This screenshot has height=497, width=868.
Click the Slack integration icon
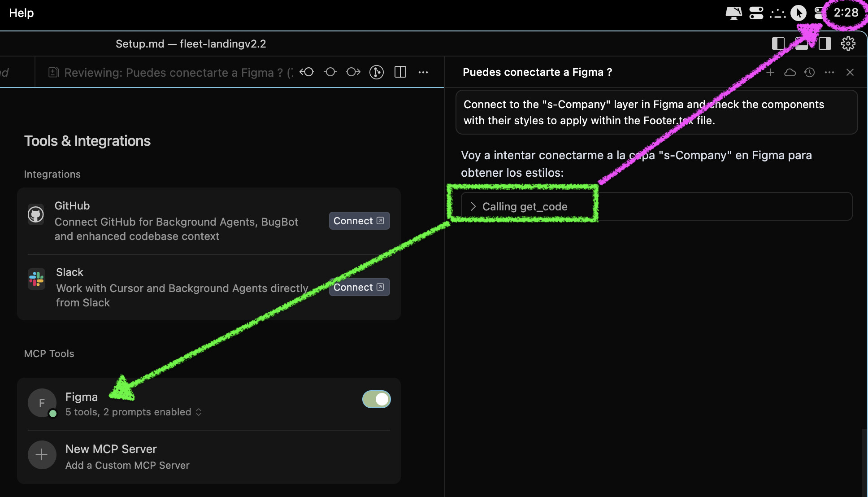pyautogui.click(x=36, y=279)
